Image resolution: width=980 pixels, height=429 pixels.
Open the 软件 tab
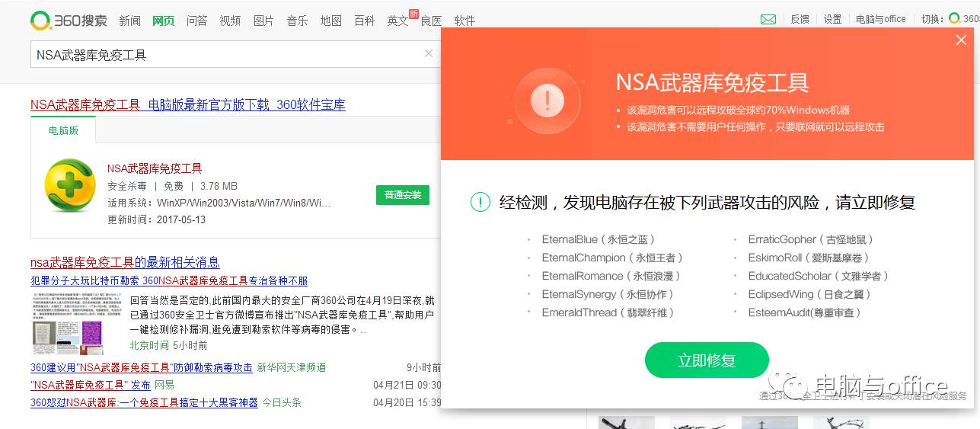point(464,21)
